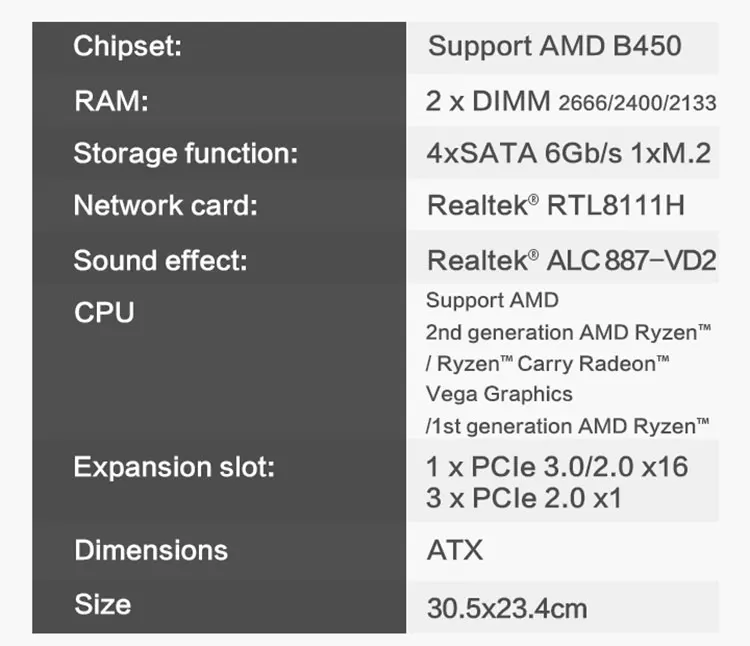This screenshot has height=646, width=750.
Task: Click the Network card label
Action: [166, 206]
